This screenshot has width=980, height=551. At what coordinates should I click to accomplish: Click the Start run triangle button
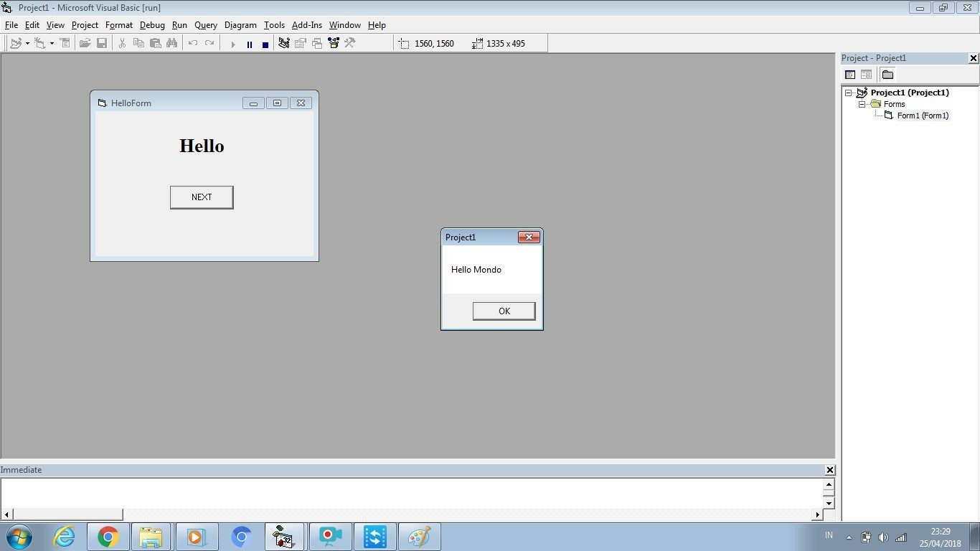point(232,44)
